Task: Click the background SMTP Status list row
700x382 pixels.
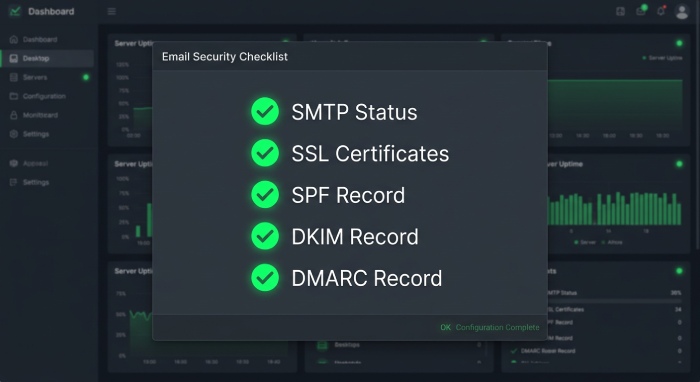Action: [615, 293]
